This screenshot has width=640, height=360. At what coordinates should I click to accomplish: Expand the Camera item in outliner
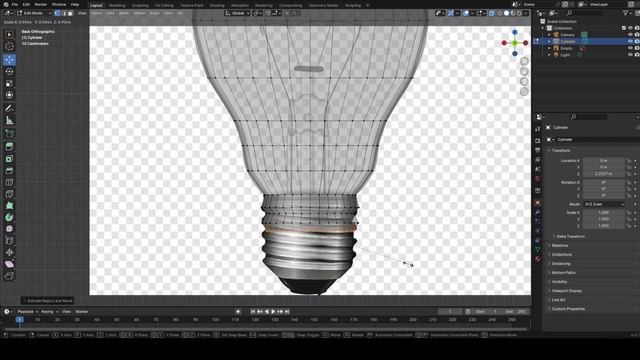pos(549,35)
